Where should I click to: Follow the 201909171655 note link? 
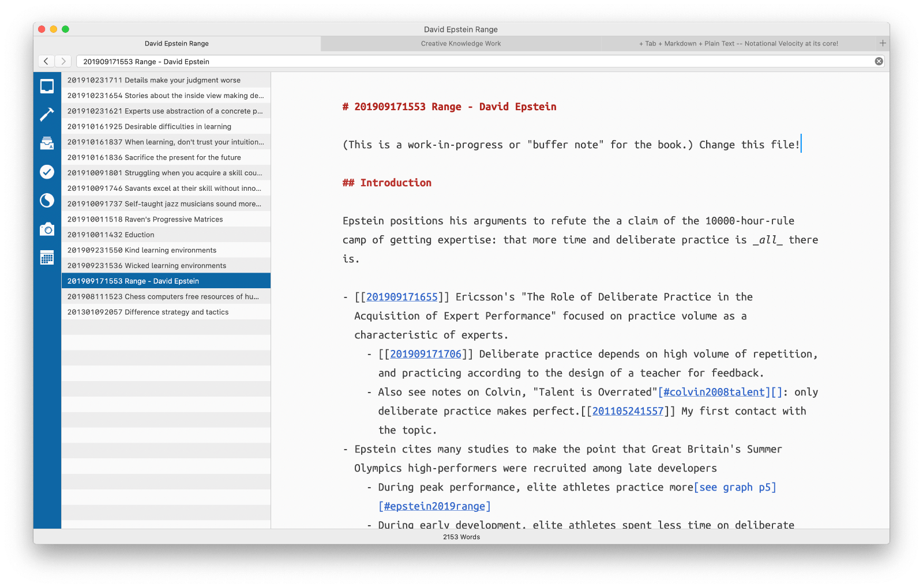[402, 297]
